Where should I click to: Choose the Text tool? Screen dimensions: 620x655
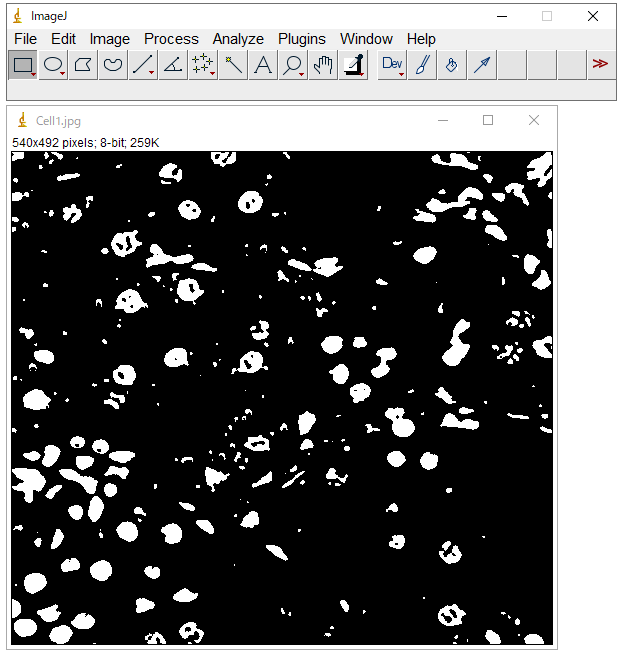[x=262, y=65]
